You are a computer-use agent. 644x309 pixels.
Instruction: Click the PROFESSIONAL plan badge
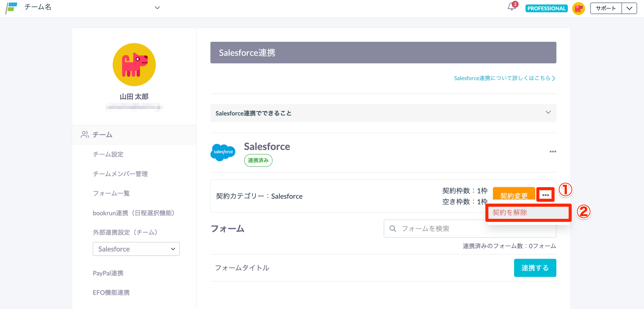[x=546, y=8]
